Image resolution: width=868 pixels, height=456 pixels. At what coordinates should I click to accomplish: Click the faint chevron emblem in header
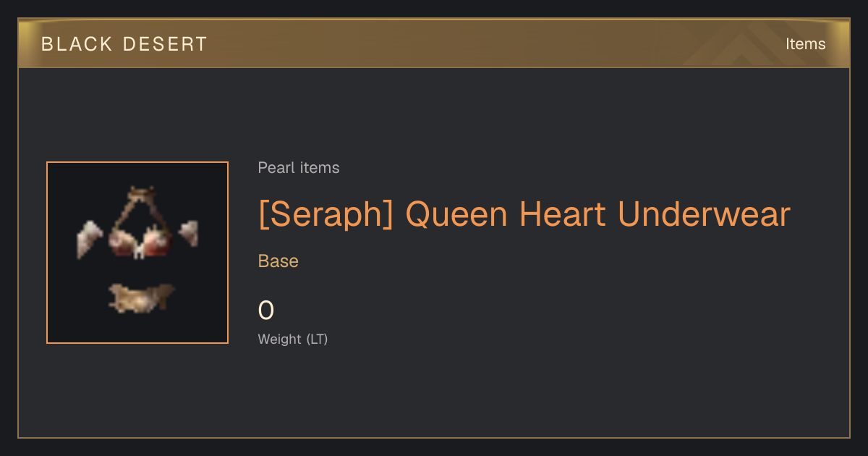[x=752, y=45]
